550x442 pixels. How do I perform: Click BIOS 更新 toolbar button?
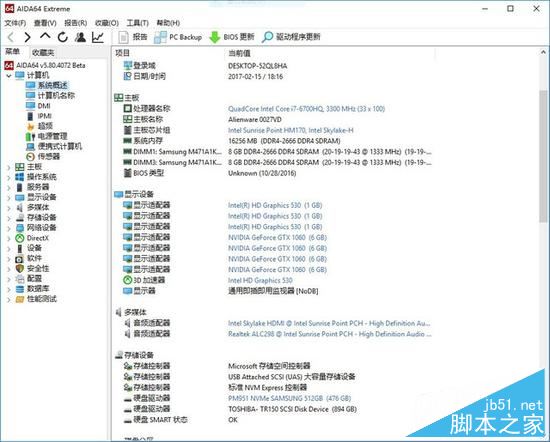(232, 37)
